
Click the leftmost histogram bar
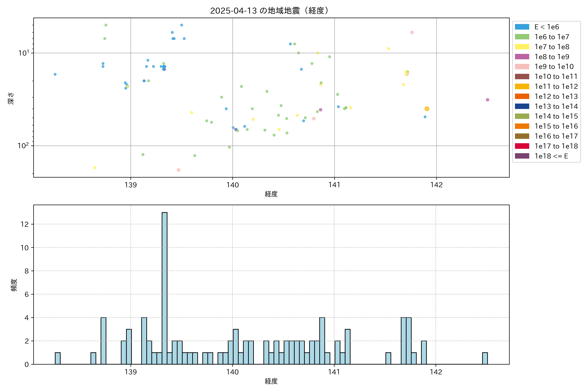point(57,358)
